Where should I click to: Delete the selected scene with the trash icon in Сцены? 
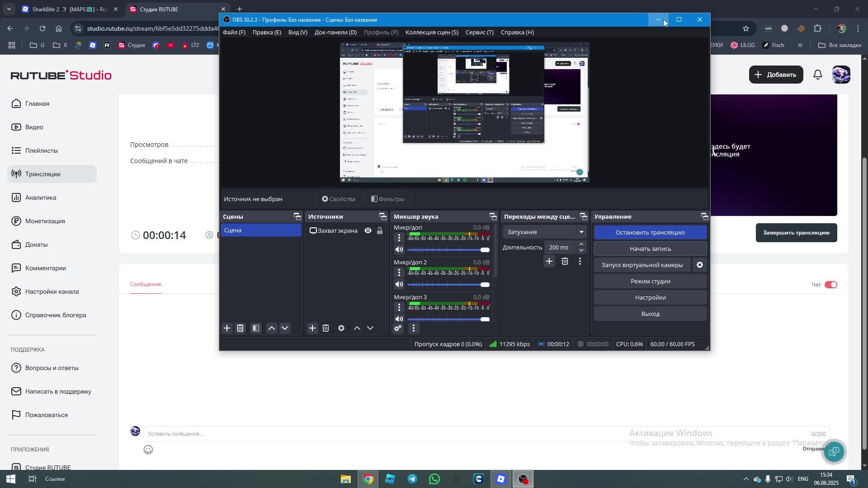click(241, 328)
